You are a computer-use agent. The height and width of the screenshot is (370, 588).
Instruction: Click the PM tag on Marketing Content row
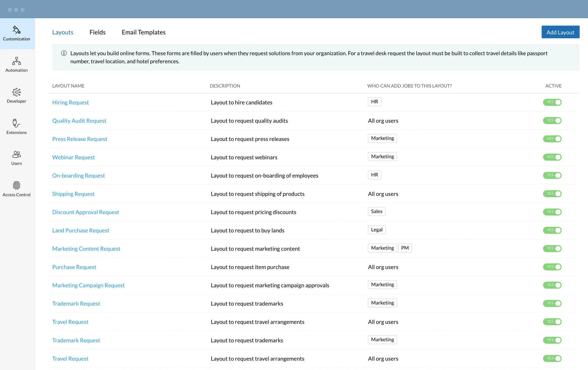(x=405, y=248)
